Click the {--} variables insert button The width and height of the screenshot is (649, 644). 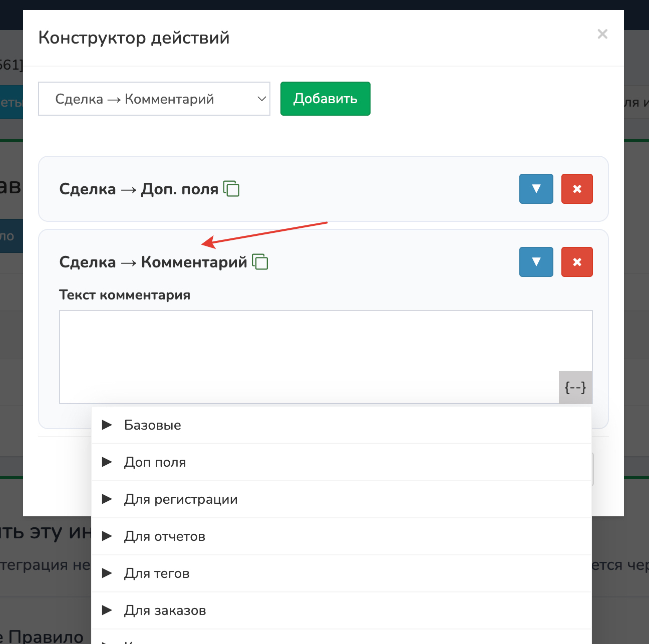click(x=575, y=387)
